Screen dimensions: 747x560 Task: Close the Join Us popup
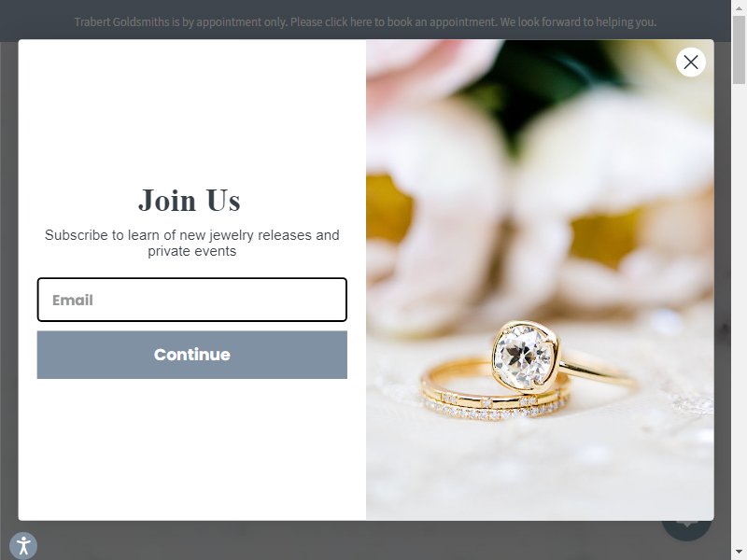(x=690, y=62)
